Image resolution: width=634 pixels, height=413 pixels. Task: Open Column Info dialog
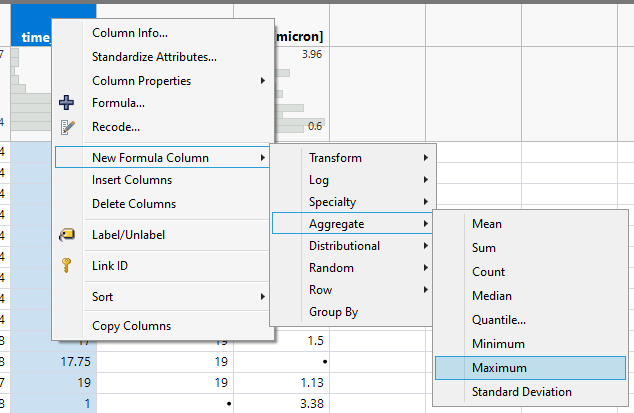click(x=130, y=33)
